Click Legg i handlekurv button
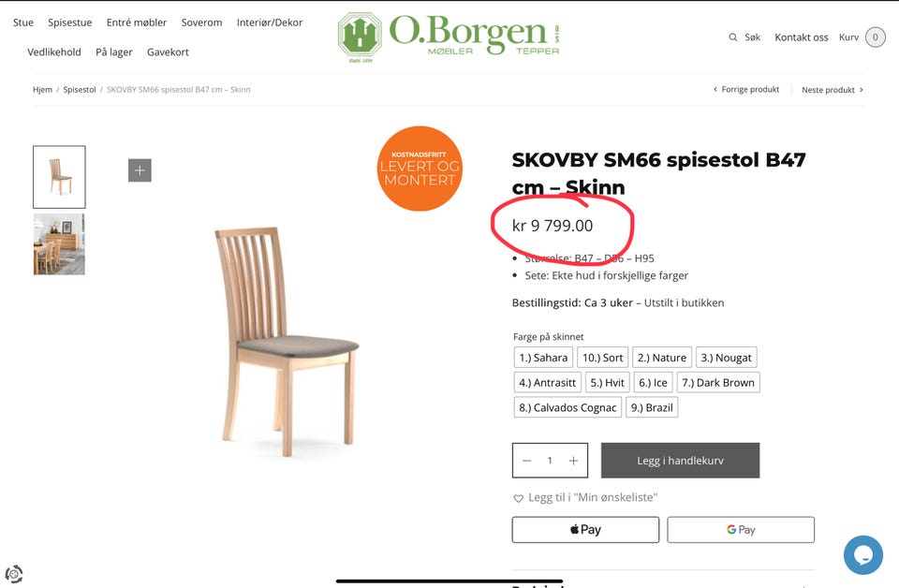The height and width of the screenshot is (588, 899). (680, 461)
